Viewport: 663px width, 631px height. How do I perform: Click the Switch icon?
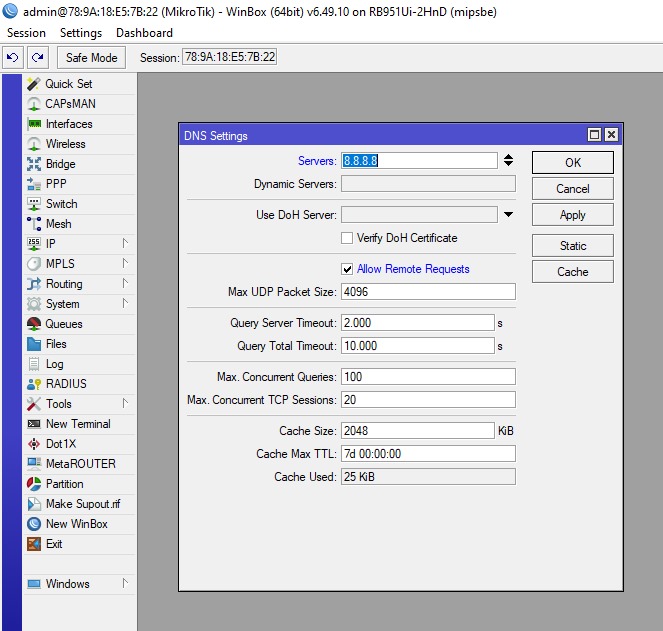[x=34, y=204]
